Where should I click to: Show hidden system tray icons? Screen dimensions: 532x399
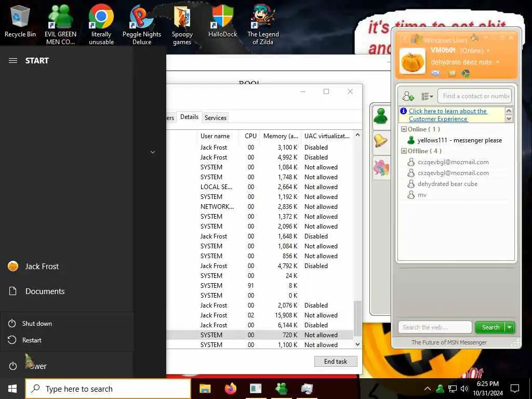[x=428, y=389]
